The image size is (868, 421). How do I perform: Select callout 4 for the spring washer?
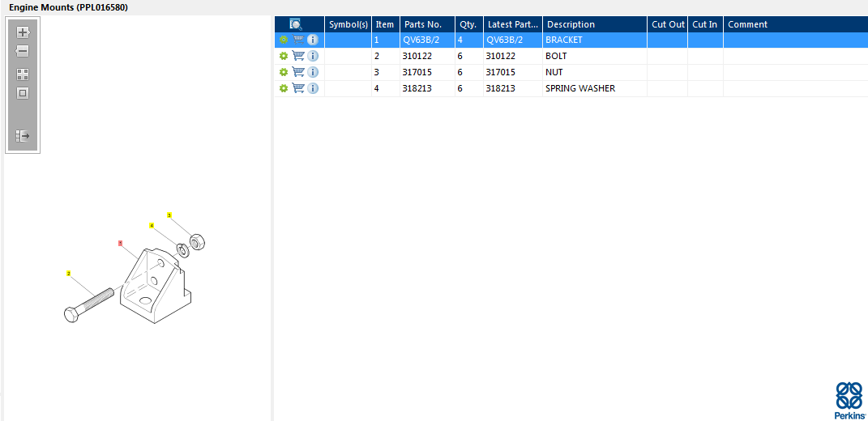[x=151, y=225]
